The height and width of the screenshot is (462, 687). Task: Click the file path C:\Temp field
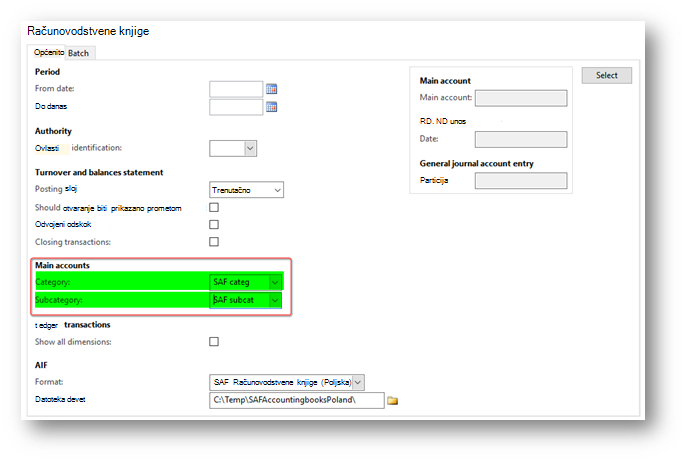pyautogui.click(x=297, y=400)
